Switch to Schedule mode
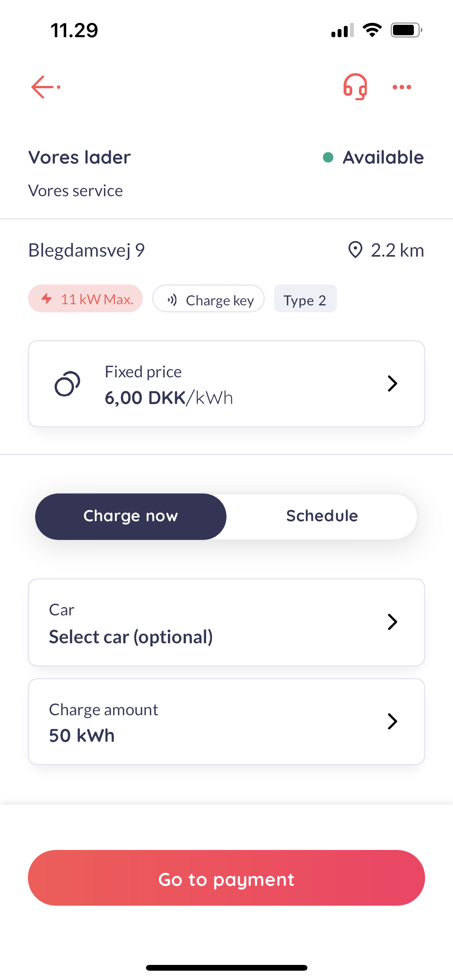453x980 pixels. coord(322,516)
